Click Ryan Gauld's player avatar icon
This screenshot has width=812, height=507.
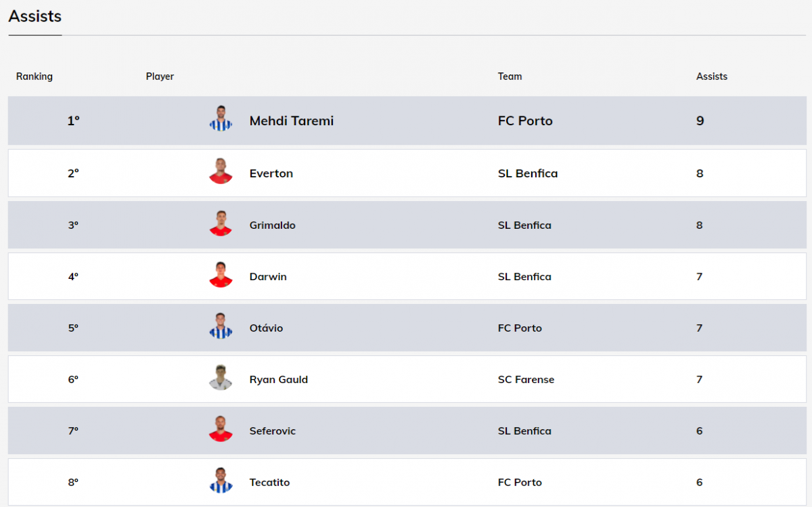click(x=221, y=378)
